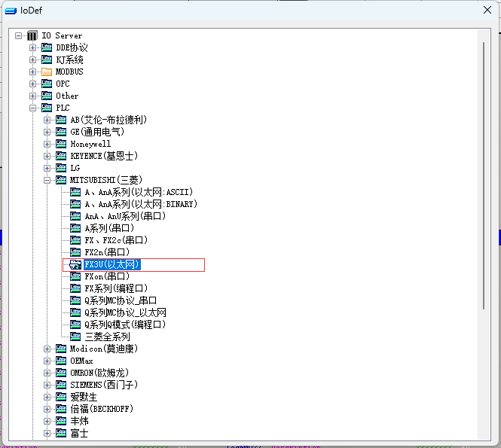Click the MITSUBISHI(三菱) folder icon
The width and height of the screenshot is (501, 448).
point(61,180)
